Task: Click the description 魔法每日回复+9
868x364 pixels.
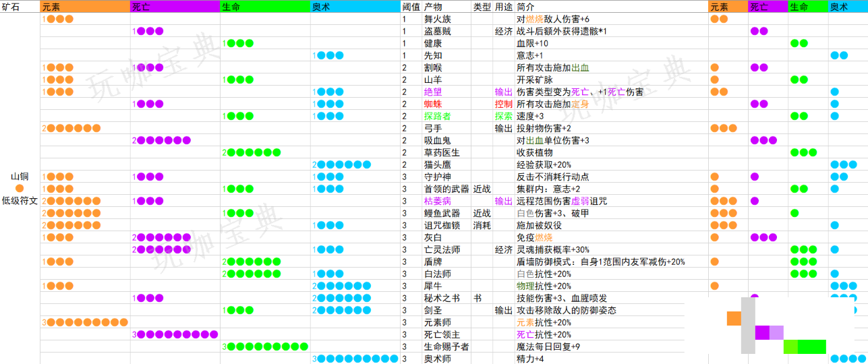Action: [549, 346]
